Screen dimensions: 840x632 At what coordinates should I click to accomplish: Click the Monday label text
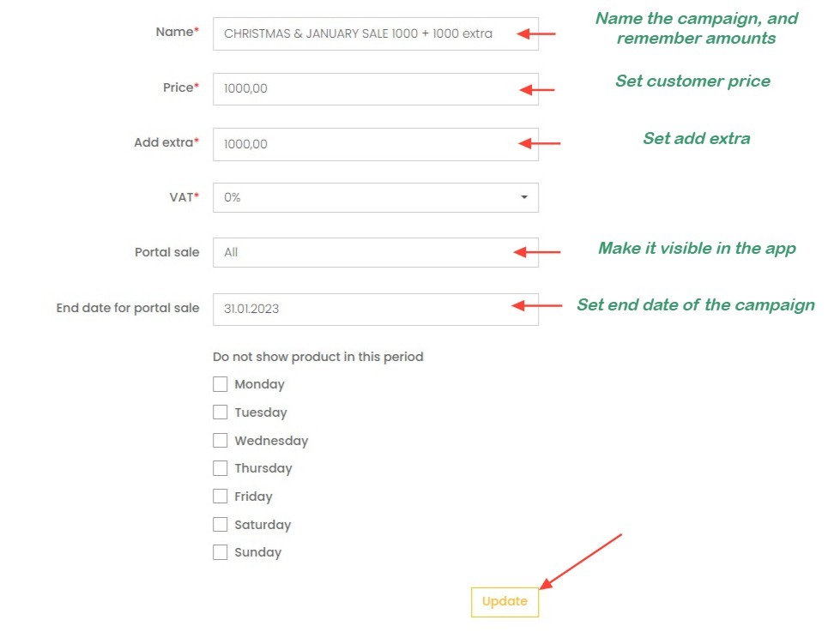(259, 384)
